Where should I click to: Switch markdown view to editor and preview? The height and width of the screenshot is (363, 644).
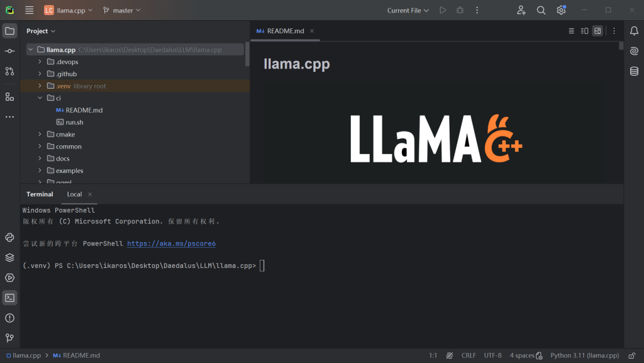click(x=584, y=31)
